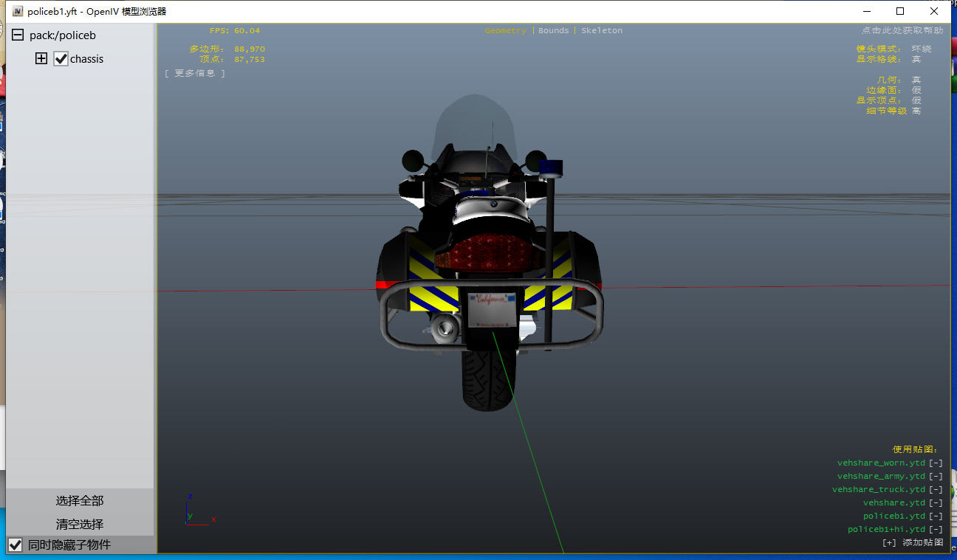This screenshot has width=957, height=560.
Task: Click the [+] 添加贴图 add texture icon
Action: tap(889, 543)
